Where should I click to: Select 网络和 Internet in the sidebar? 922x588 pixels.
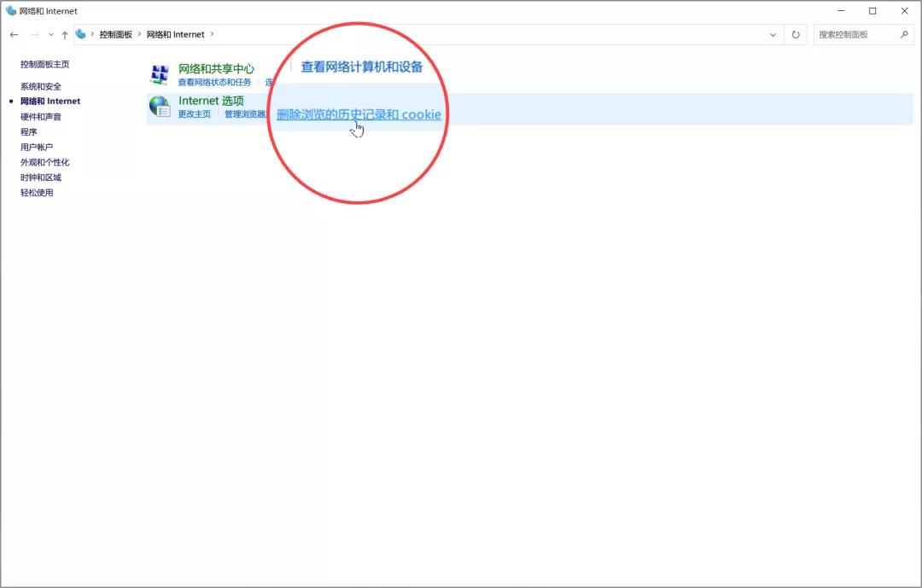[x=50, y=102]
